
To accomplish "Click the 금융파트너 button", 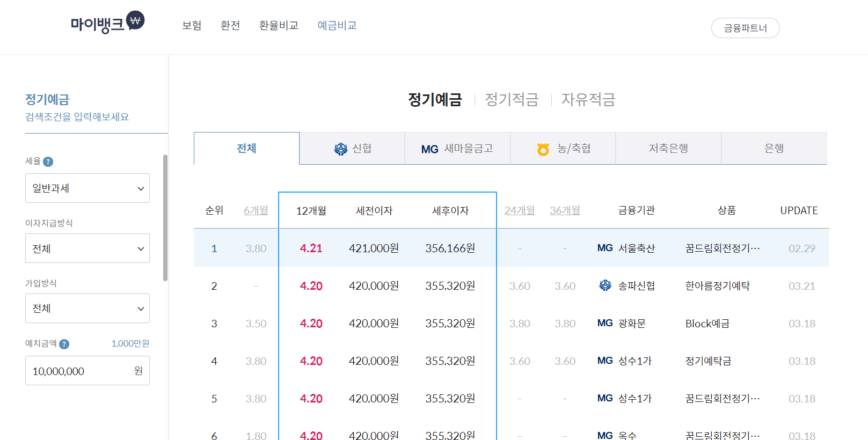I will tap(745, 28).
